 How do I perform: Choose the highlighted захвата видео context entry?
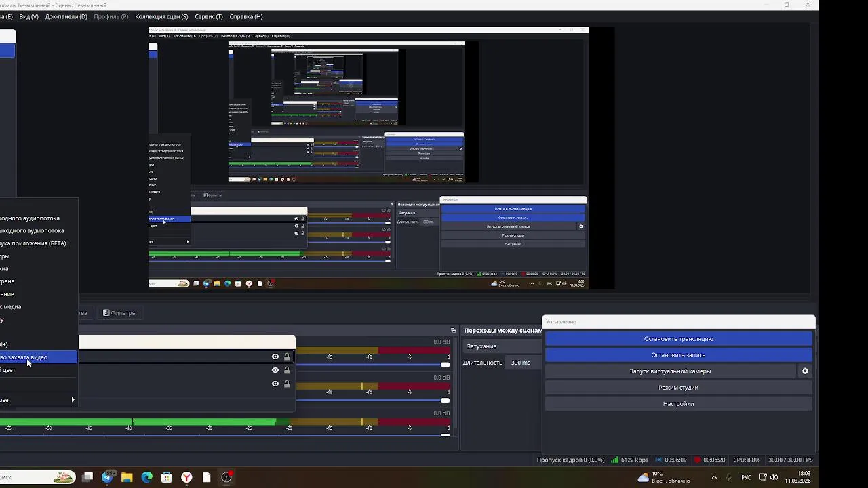(x=39, y=357)
